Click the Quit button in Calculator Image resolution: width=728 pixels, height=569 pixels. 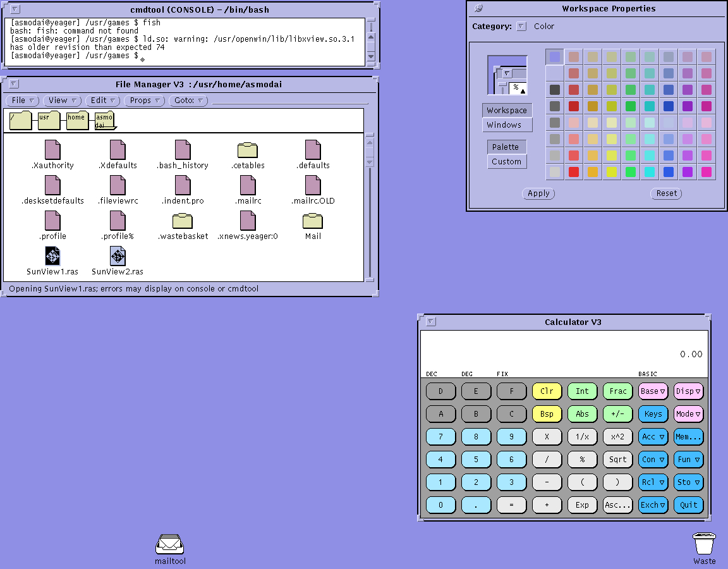688,505
